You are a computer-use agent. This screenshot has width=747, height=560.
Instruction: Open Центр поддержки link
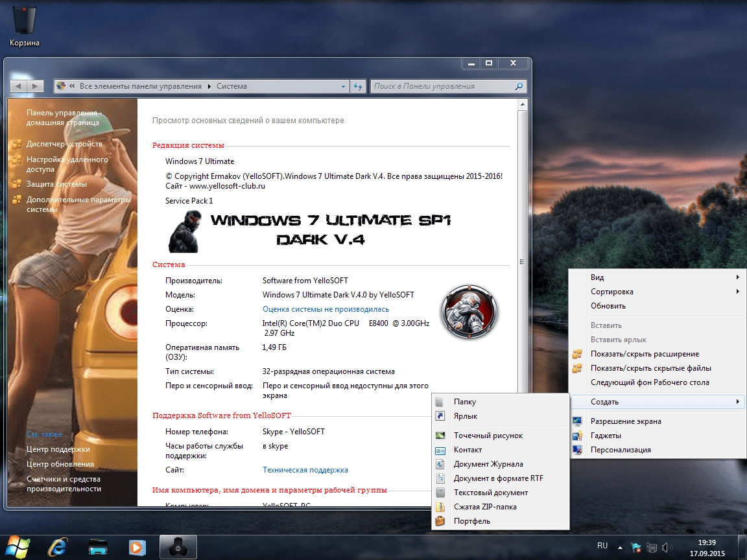coord(58,449)
